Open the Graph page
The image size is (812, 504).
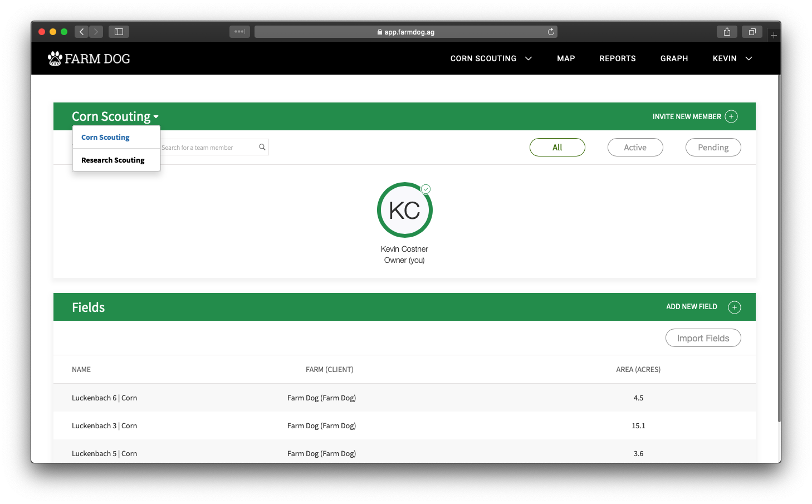click(x=674, y=58)
